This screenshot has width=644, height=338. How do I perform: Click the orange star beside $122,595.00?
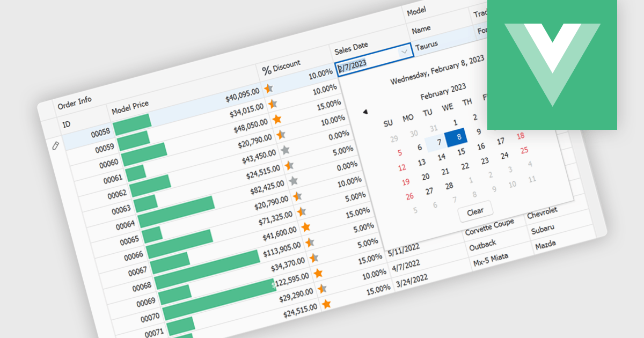coord(318,274)
